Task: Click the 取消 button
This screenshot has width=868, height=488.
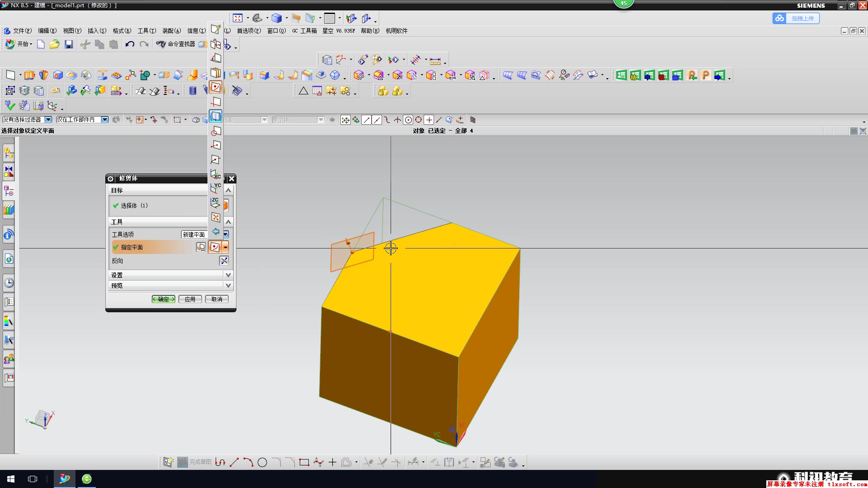Action: [x=217, y=299]
